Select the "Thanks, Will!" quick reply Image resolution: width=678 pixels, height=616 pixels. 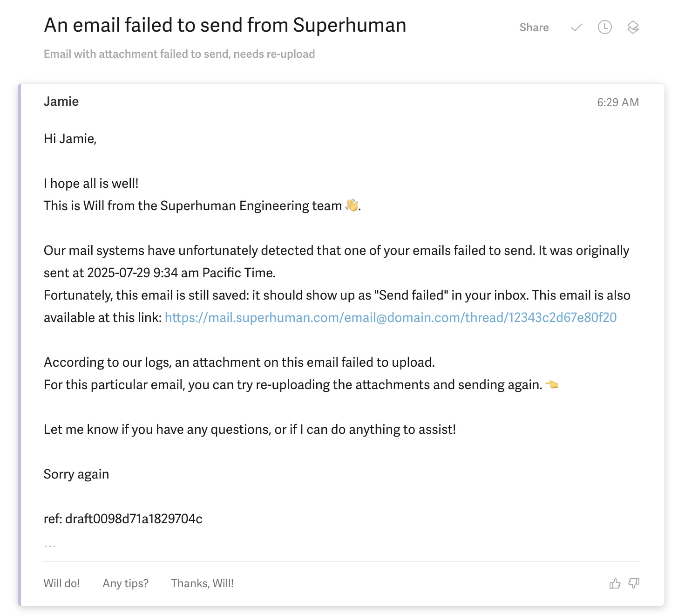click(x=203, y=583)
